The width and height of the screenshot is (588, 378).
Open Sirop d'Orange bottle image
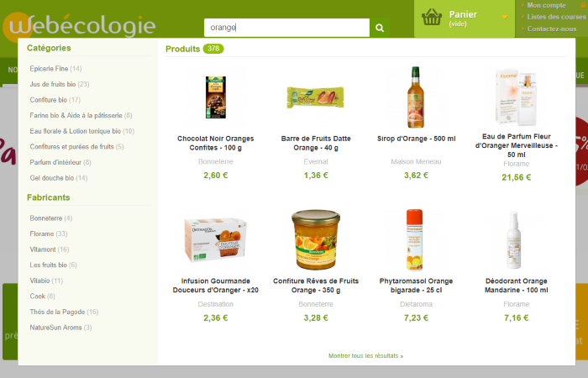[x=416, y=97]
